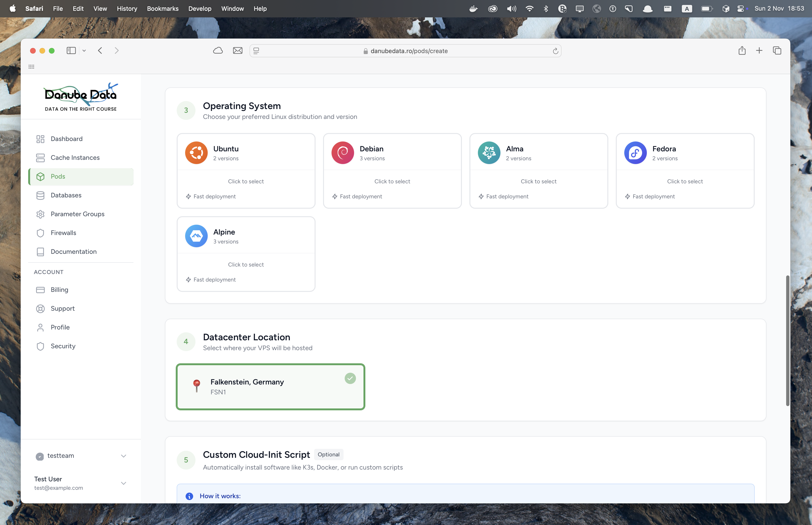Click the Debian distribution icon
Viewport: 812px width, 525px height.
point(343,152)
